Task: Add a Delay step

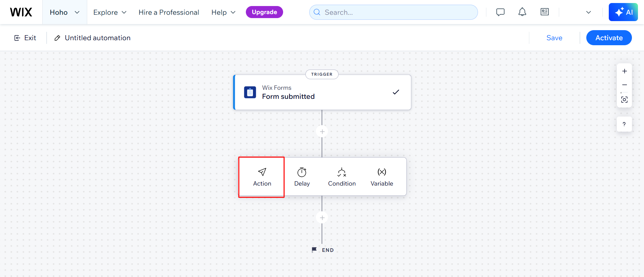Action: [302, 177]
